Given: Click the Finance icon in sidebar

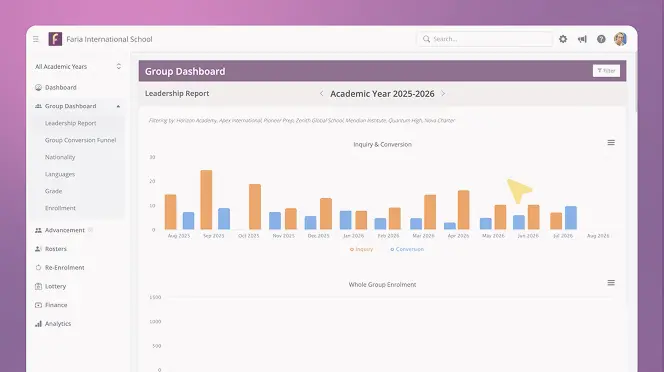Looking at the screenshot, I should [38, 305].
